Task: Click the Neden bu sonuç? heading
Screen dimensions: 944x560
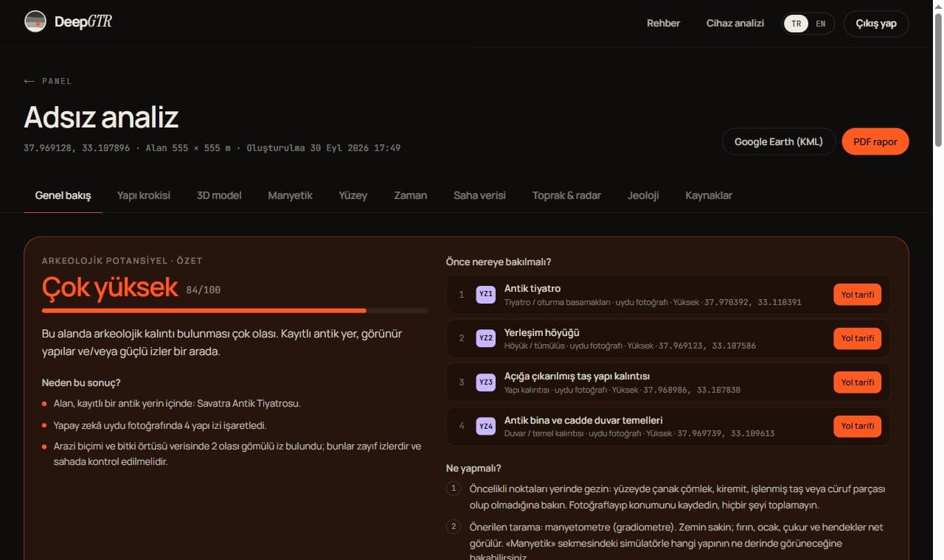Action: [81, 383]
